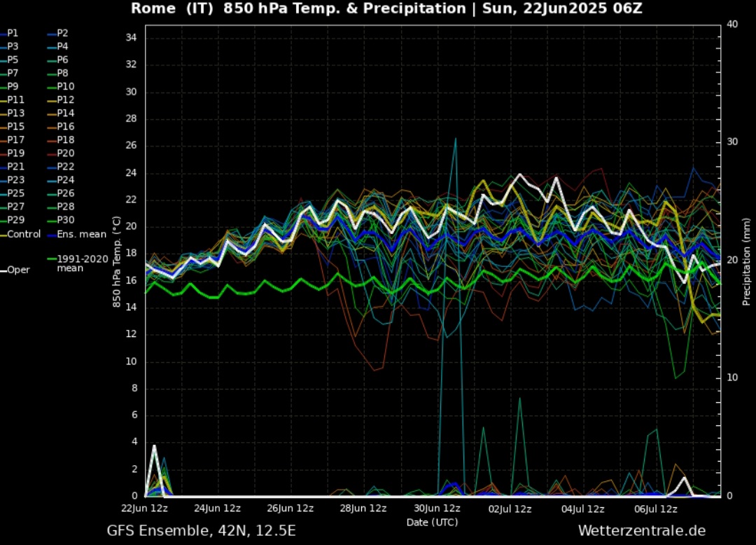Click the 22Jun 12z date tick label
The width and height of the screenshot is (756, 545).
(x=146, y=509)
